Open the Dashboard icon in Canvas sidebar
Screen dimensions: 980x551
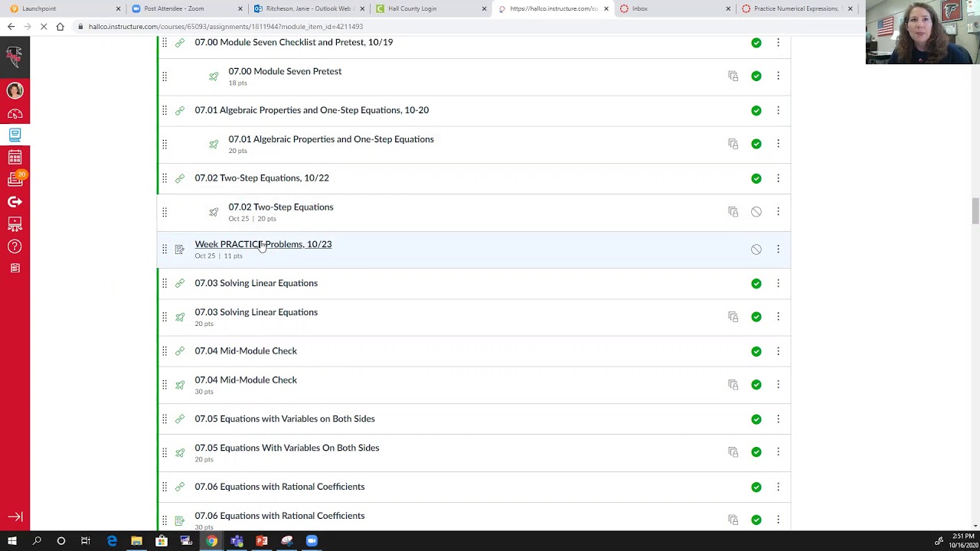coord(15,114)
